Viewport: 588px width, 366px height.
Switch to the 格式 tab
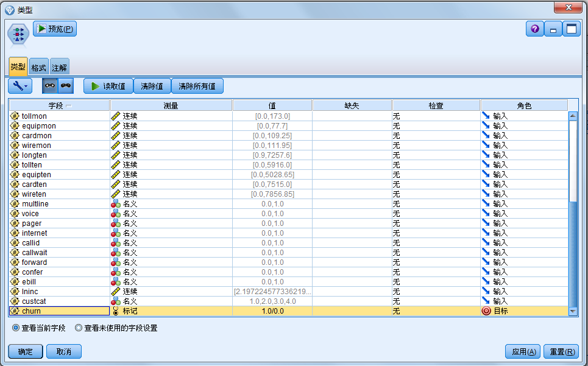coord(38,66)
